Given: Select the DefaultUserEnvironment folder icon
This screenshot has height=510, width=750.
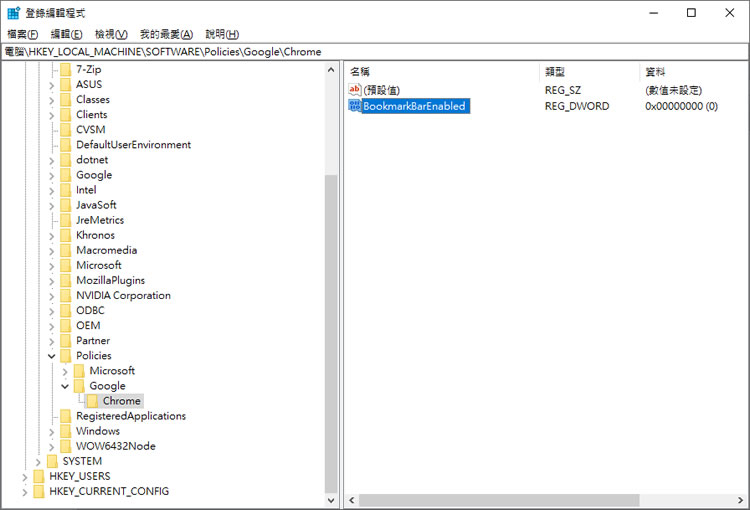Looking at the screenshot, I should click(66, 145).
